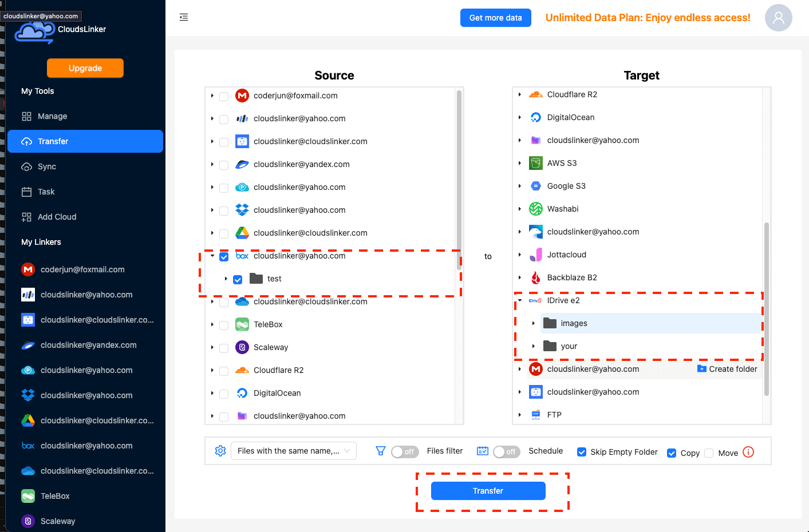The width and height of the screenshot is (809, 532).
Task: Expand the images folder in Target
Action: coord(534,323)
